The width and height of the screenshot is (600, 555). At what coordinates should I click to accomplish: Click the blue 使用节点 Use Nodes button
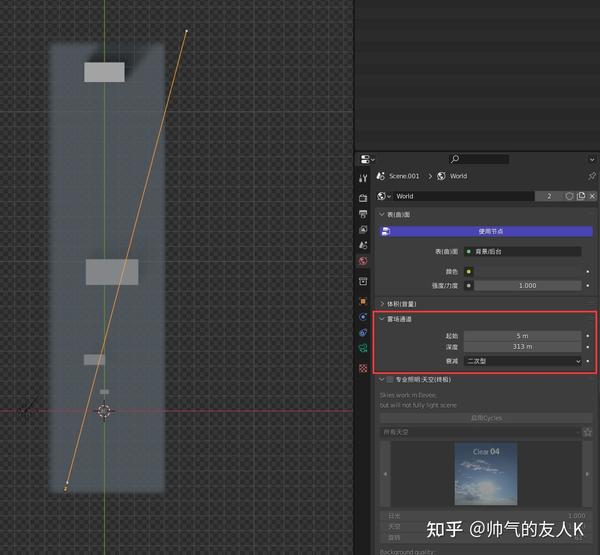point(486,231)
